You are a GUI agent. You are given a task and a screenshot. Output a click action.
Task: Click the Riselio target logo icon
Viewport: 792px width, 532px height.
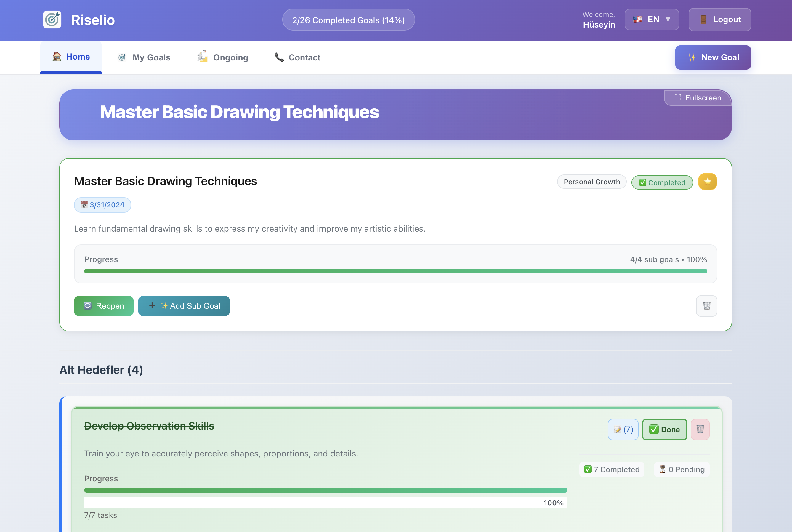pos(52,20)
